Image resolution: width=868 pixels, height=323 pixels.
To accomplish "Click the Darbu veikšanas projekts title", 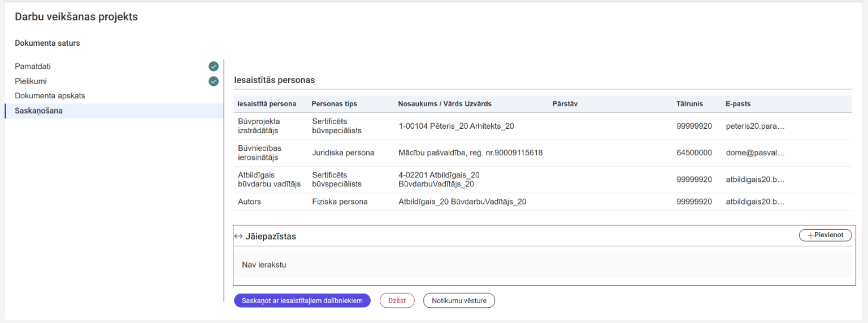I will (76, 17).
